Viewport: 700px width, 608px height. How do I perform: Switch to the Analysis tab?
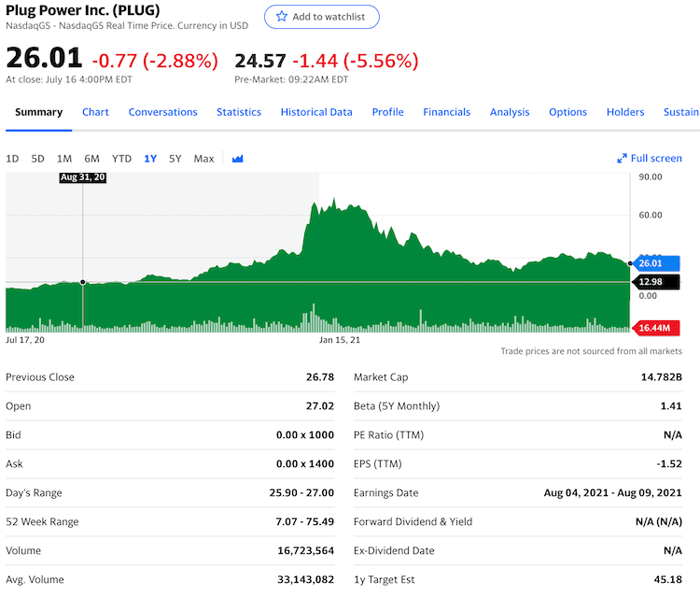tap(510, 112)
